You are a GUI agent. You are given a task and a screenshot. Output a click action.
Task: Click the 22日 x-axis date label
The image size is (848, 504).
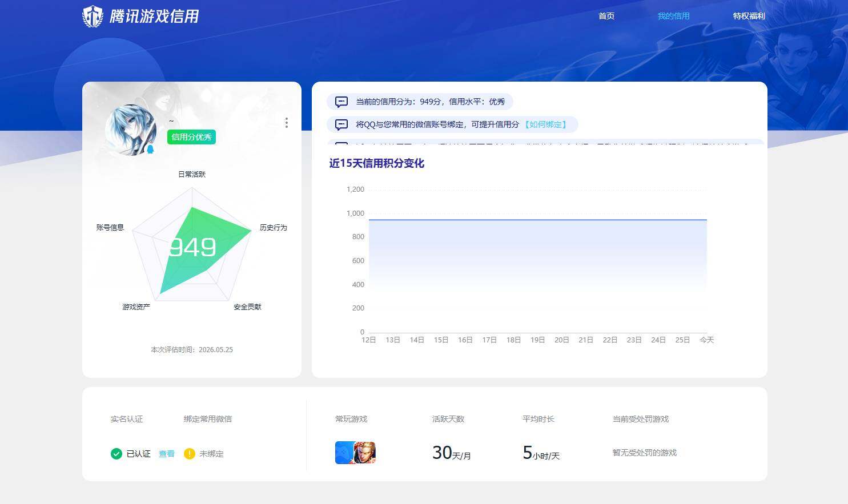[x=610, y=340]
